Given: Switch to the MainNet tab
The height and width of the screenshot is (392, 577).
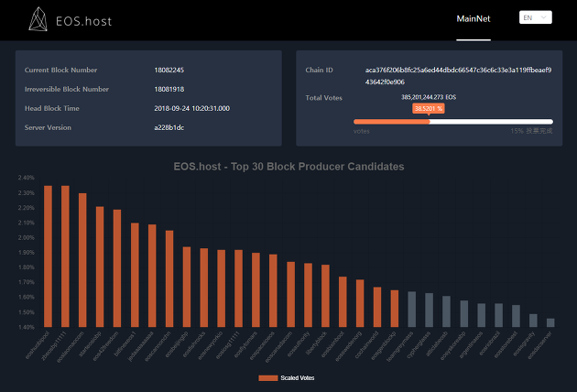Looking at the screenshot, I should pos(474,18).
